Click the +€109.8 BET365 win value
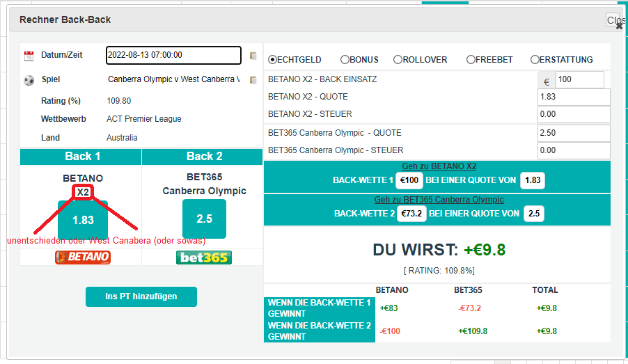628x364 pixels. pos(473,331)
